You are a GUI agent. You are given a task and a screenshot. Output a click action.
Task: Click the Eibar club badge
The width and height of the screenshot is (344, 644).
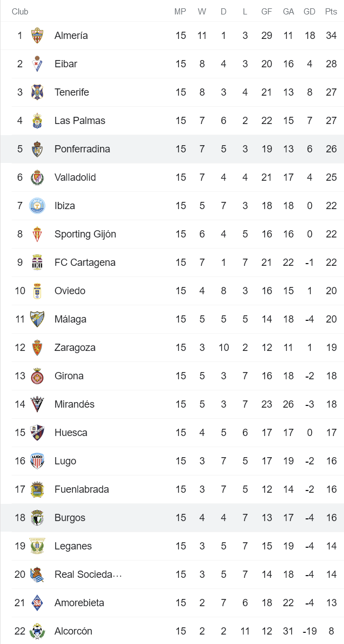click(38, 63)
